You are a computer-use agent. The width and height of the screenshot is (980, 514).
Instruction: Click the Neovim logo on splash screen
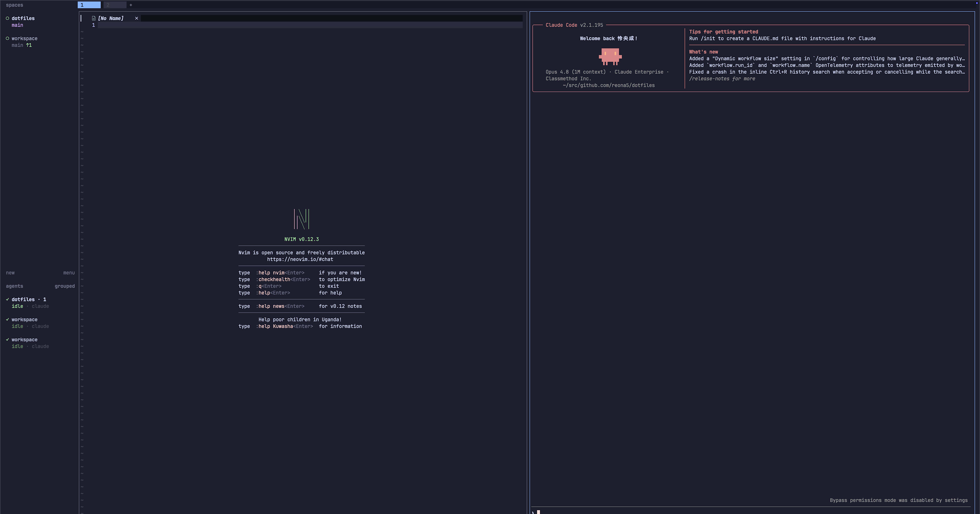tap(301, 219)
